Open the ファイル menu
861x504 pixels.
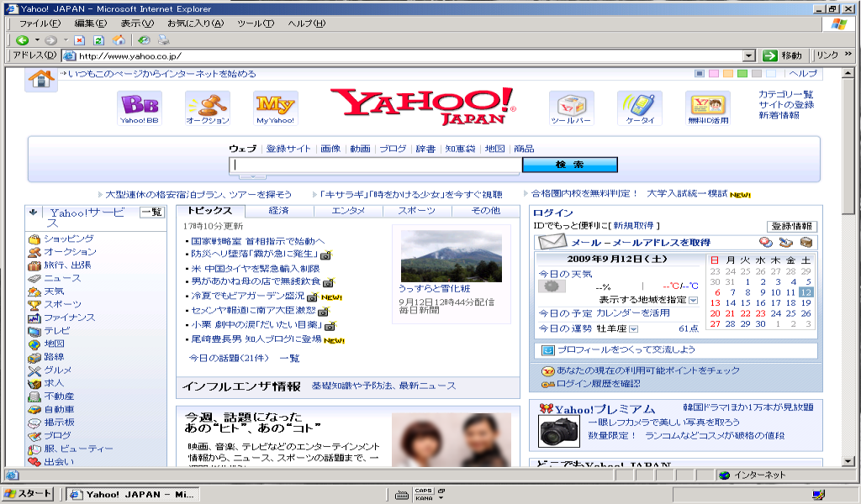40,24
